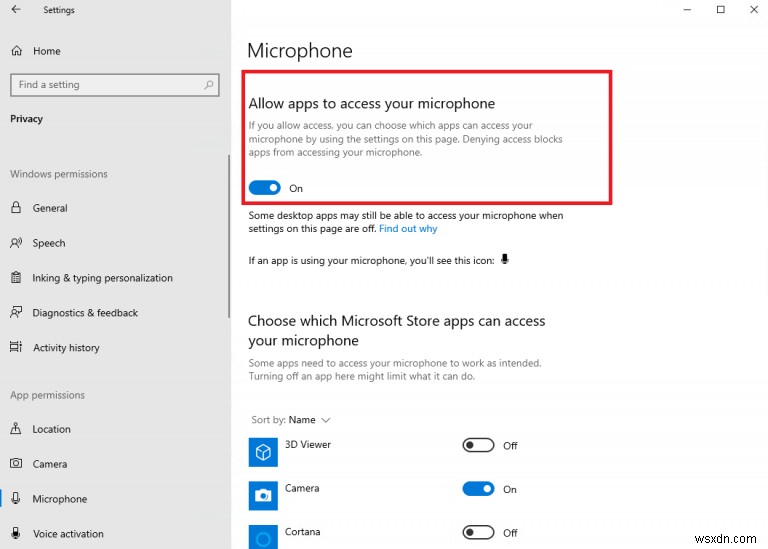Minimize the Settings window
The image size is (768, 549).
pos(687,9)
